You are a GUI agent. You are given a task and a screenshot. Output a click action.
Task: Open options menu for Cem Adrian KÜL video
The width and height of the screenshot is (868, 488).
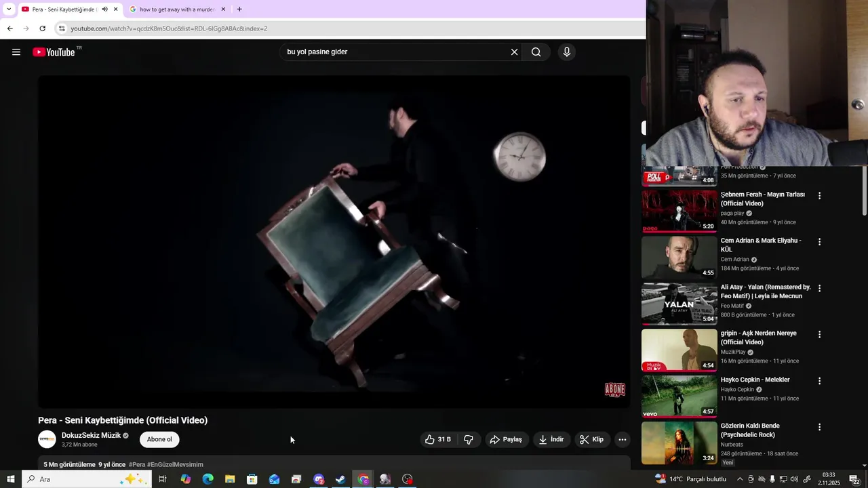pyautogui.click(x=819, y=242)
